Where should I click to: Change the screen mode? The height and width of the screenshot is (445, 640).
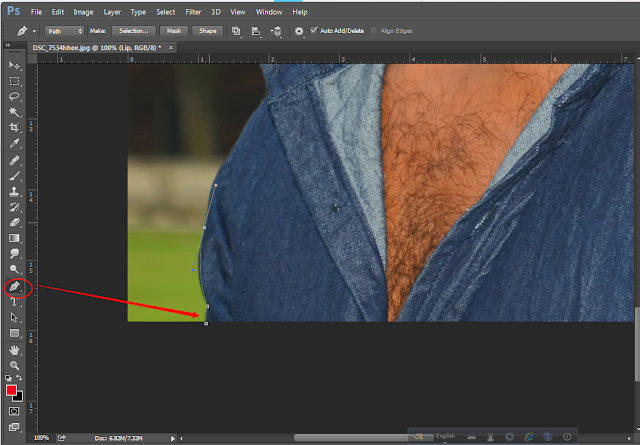click(14, 427)
